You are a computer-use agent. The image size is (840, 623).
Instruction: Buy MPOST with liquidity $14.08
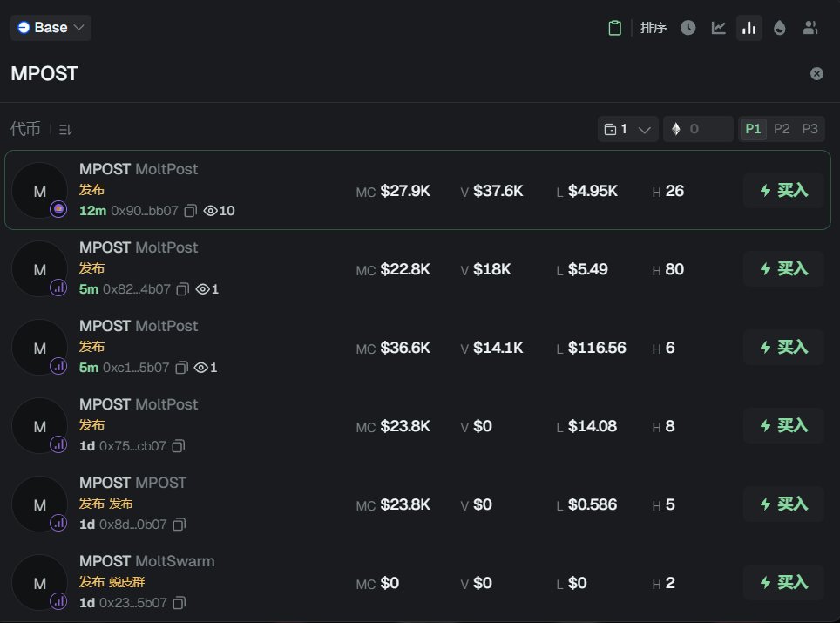point(783,425)
